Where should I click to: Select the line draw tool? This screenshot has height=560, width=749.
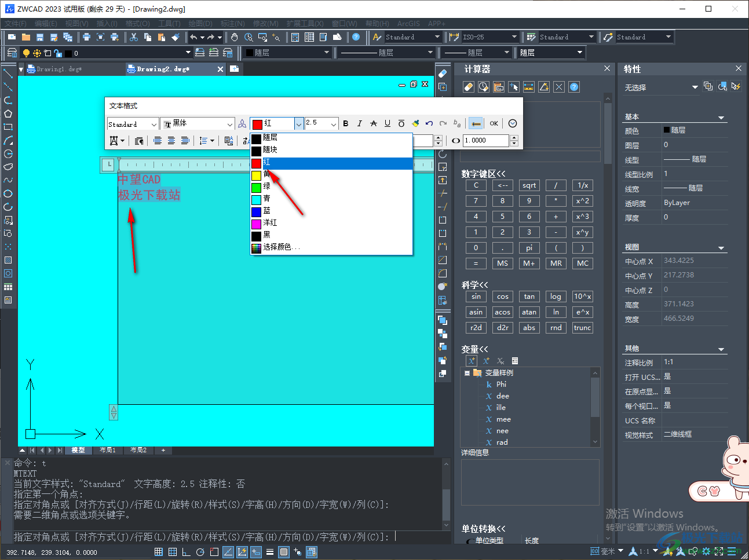click(8, 74)
